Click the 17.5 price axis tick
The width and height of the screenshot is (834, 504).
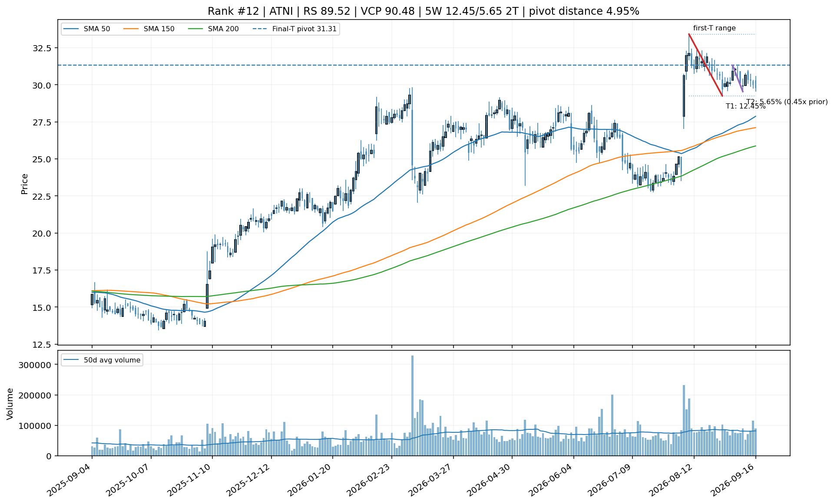43,270
